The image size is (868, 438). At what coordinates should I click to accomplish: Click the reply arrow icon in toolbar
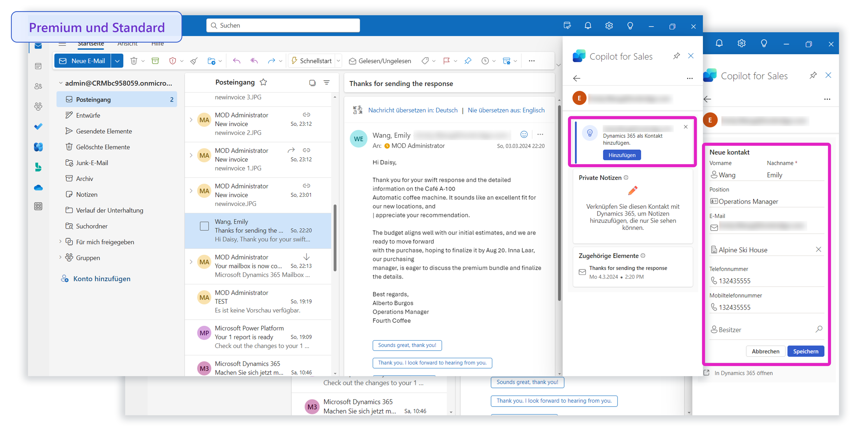point(236,61)
